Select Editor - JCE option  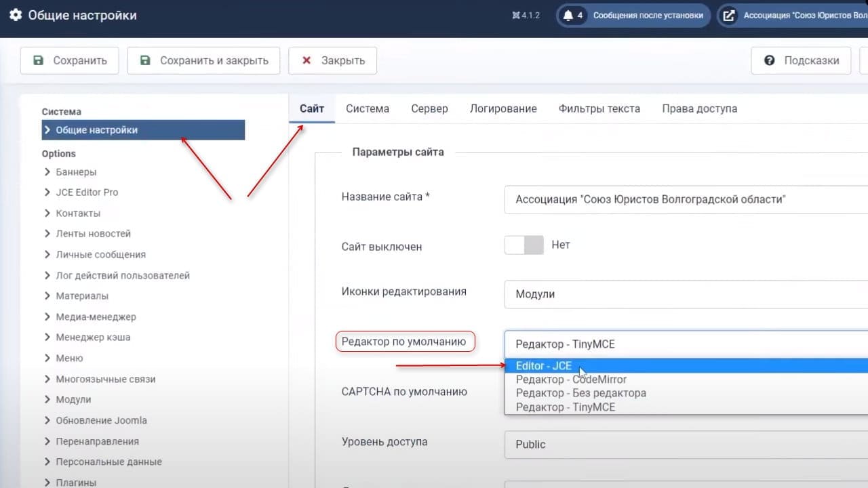click(686, 366)
